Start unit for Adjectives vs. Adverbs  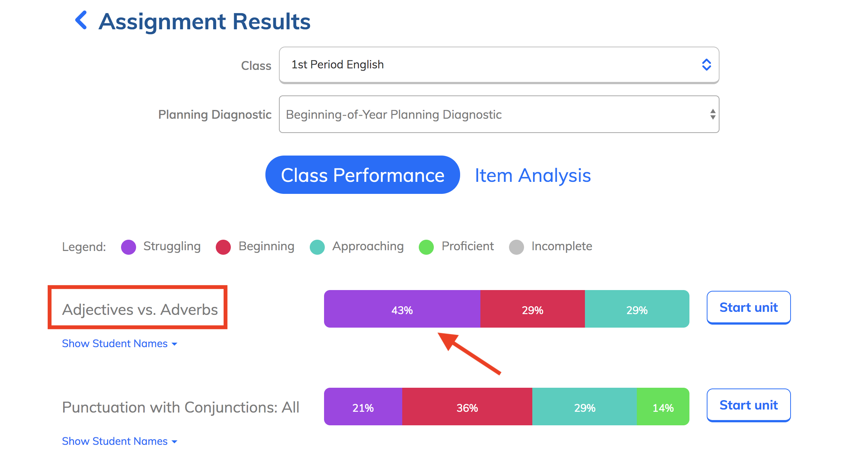point(748,307)
